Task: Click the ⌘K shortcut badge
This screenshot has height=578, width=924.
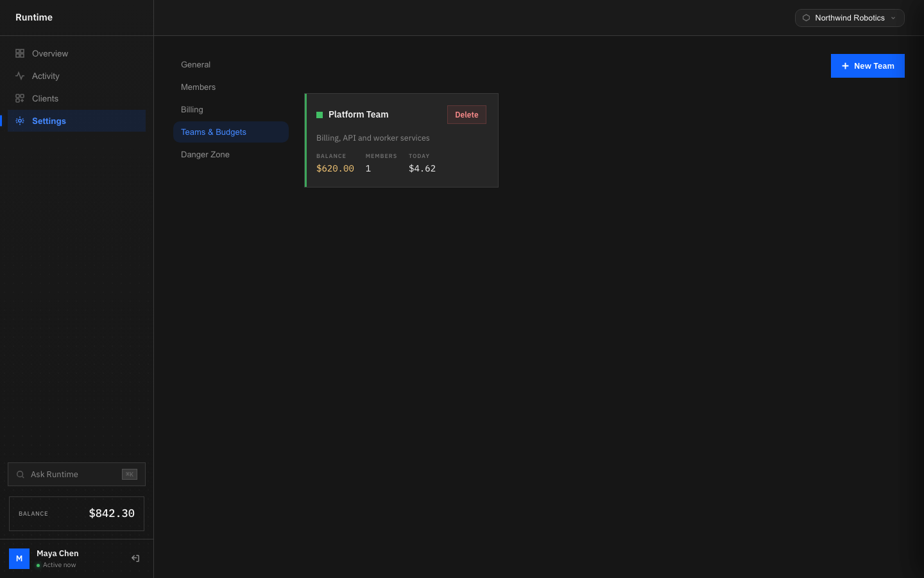Action: pos(130,475)
